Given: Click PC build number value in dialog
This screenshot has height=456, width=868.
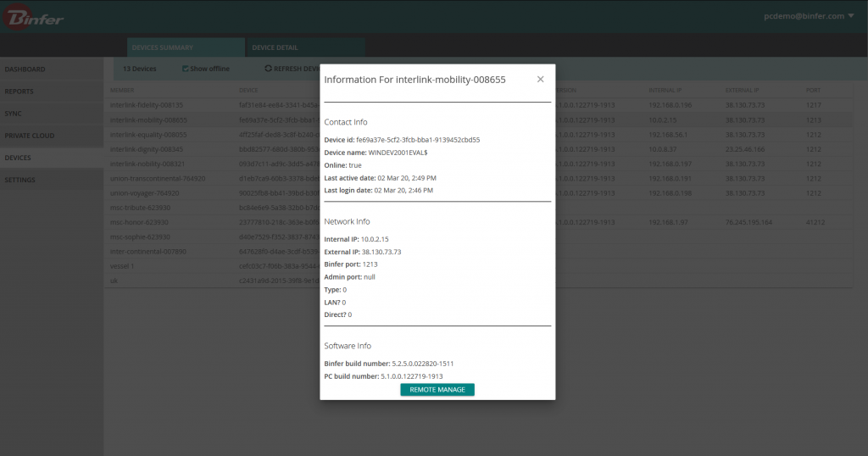Looking at the screenshot, I should coord(412,376).
